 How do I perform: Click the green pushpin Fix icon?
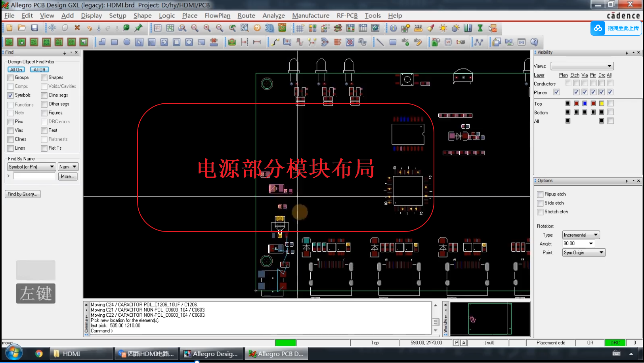pyautogui.click(x=138, y=28)
